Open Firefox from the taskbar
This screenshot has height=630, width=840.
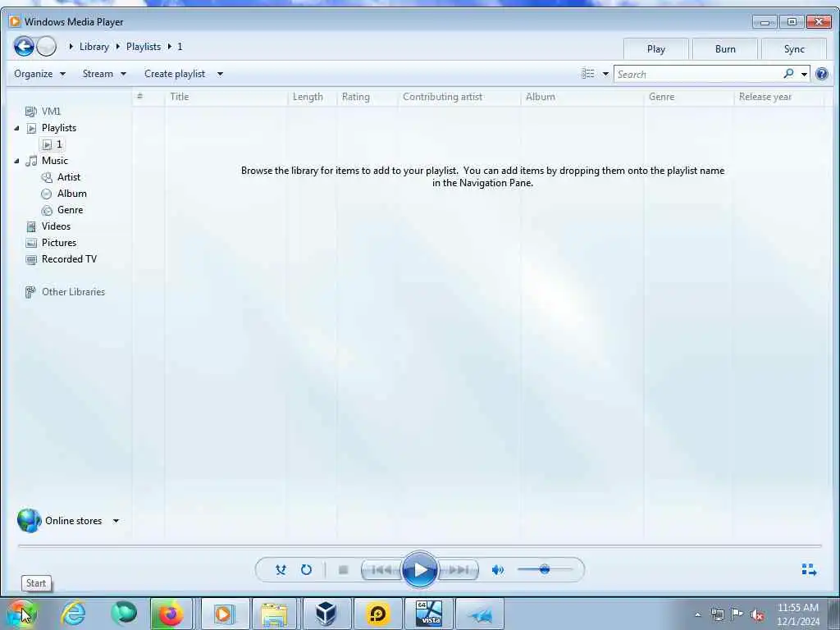[171, 614]
